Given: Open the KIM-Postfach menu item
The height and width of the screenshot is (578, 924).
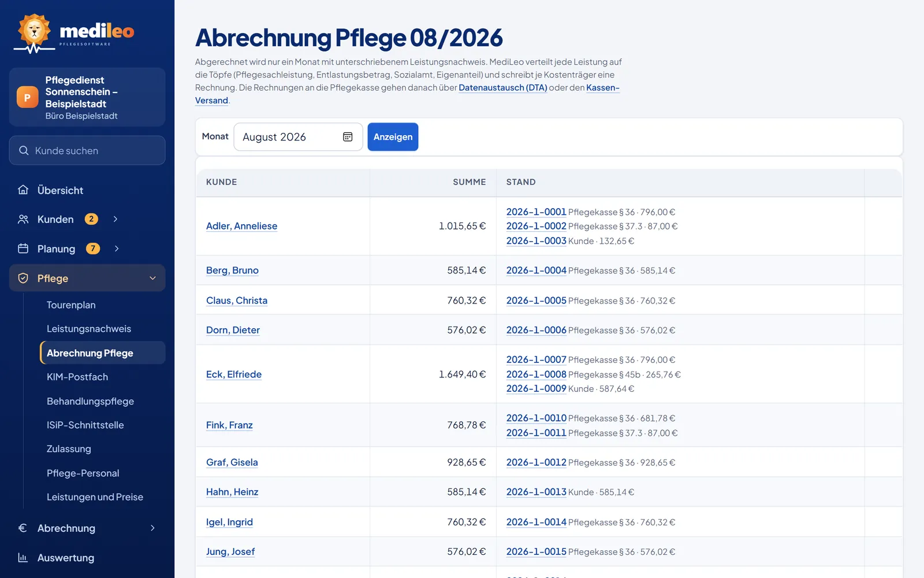Looking at the screenshot, I should pyautogui.click(x=77, y=377).
